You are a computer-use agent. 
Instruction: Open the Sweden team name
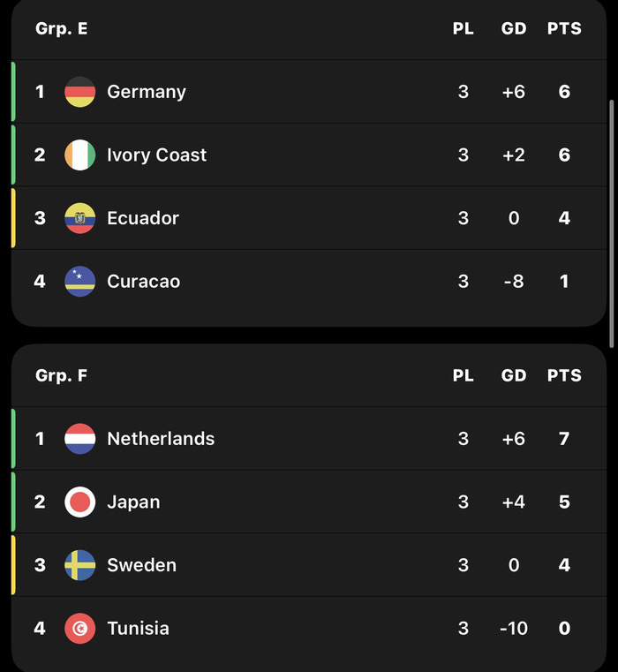[142, 565]
